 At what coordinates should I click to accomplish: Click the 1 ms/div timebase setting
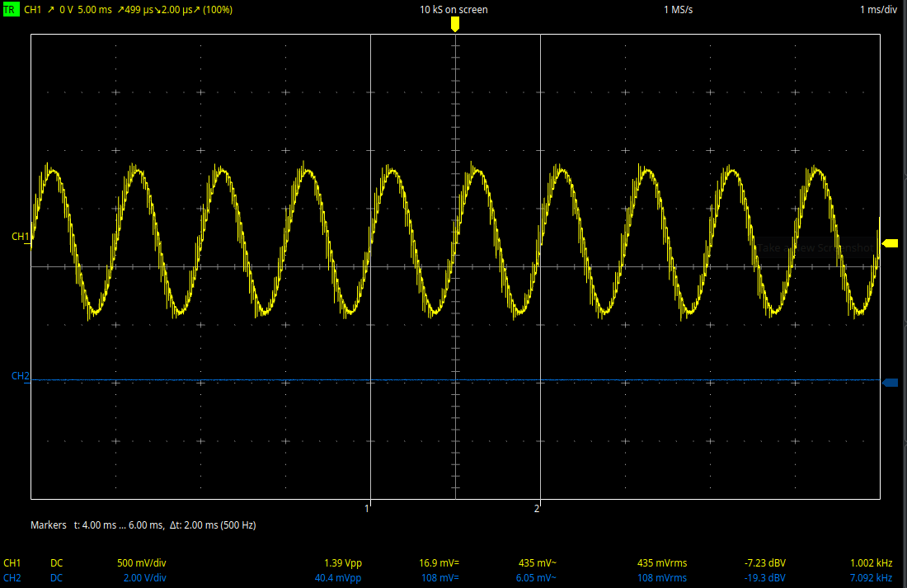pyautogui.click(x=878, y=10)
